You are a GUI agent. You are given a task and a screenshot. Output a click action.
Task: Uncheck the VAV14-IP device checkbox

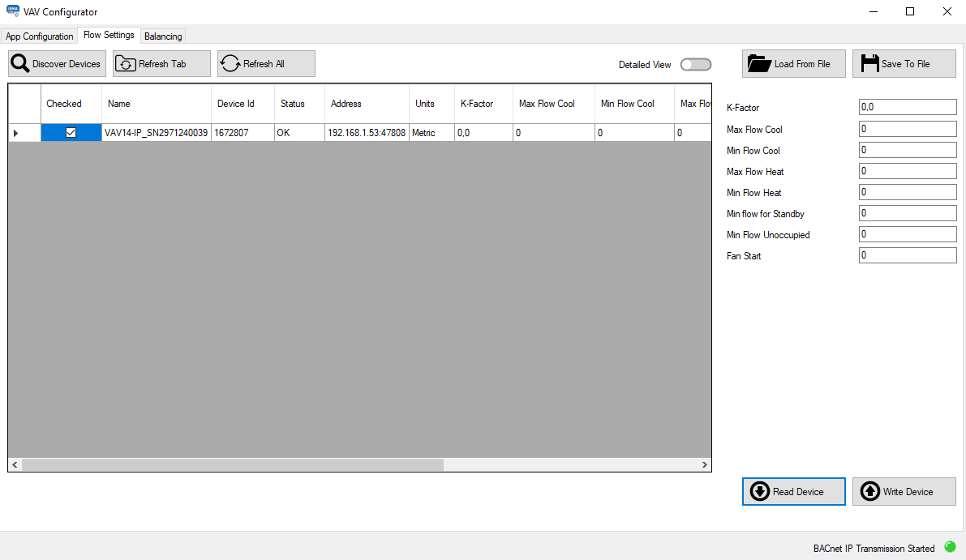[71, 132]
